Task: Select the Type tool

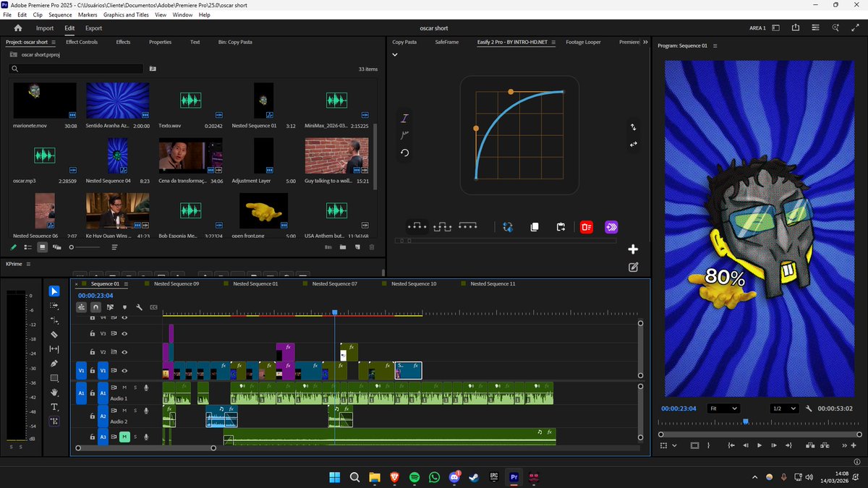Action: click(x=54, y=407)
